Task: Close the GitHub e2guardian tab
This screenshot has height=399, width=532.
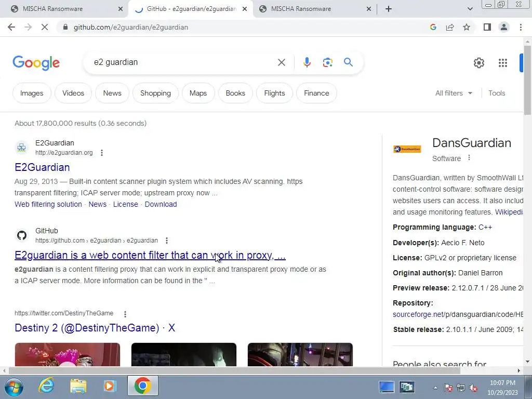Action: pos(245,9)
